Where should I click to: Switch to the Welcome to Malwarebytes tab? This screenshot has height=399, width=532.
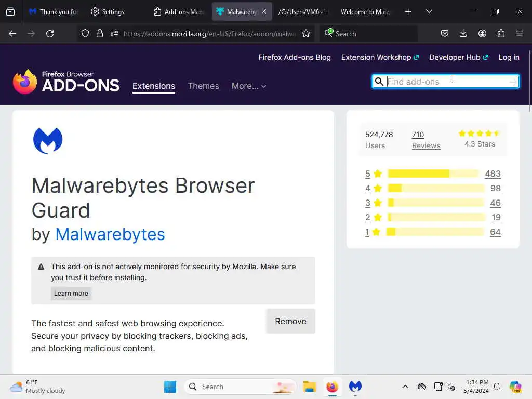[x=366, y=11]
